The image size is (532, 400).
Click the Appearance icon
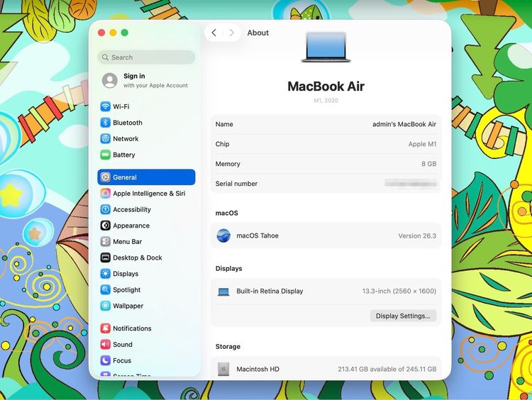tap(106, 226)
